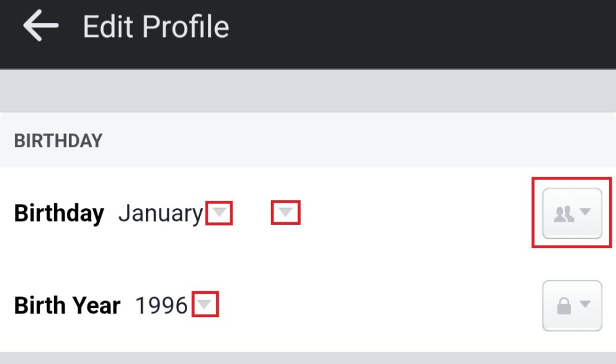Click the small arrow beside the lock icon
616x364 pixels.
(x=586, y=305)
